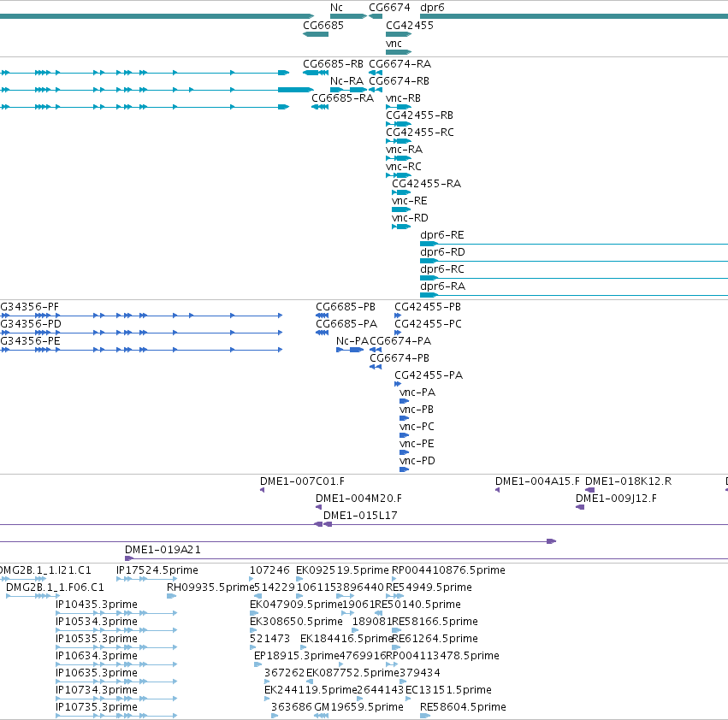Select protein CG6674-PB
This screenshot has width=728, height=720.
pyautogui.click(x=400, y=358)
